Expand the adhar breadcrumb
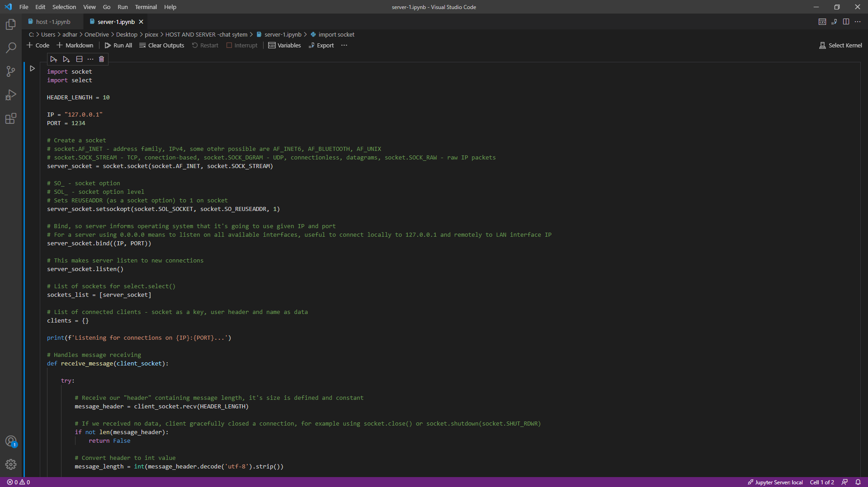The image size is (868, 487). pos(70,34)
